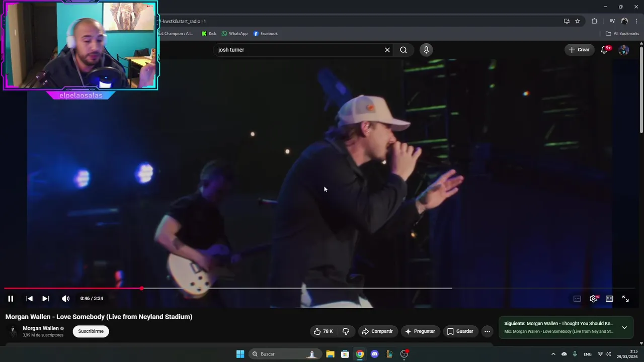Open the Morgan Wallen channel name link

(41, 328)
